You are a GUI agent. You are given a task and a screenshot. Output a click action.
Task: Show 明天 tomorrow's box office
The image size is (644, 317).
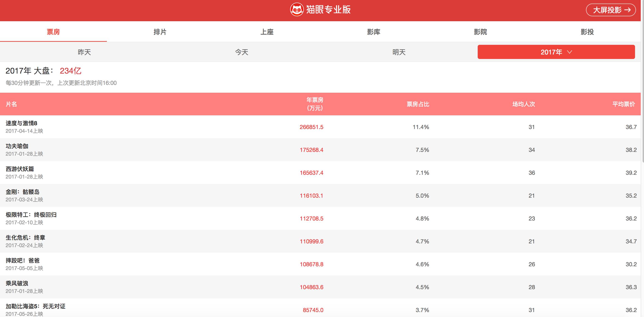coord(399,52)
